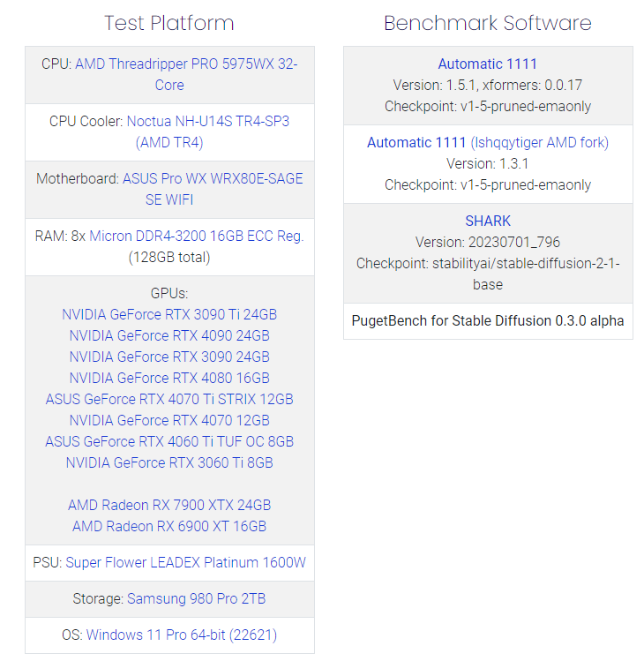Viewport: 644px width, 661px height.
Task: Open AMD Radeon RX 7900 XTX 24GB link
Action: click(169, 505)
